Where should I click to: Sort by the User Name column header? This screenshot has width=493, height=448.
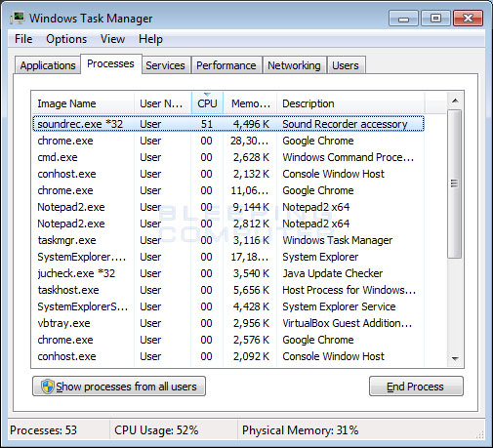pos(163,103)
